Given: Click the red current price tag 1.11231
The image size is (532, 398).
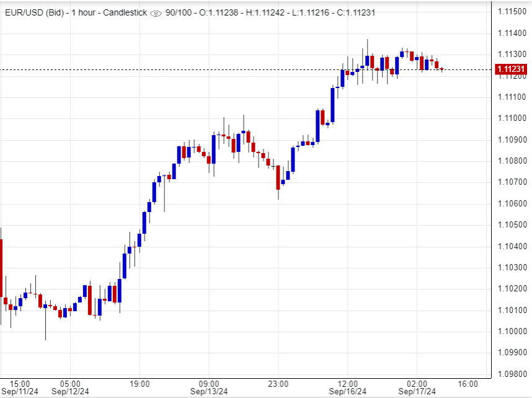Looking at the screenshot, I should click(x=511, y=69).
